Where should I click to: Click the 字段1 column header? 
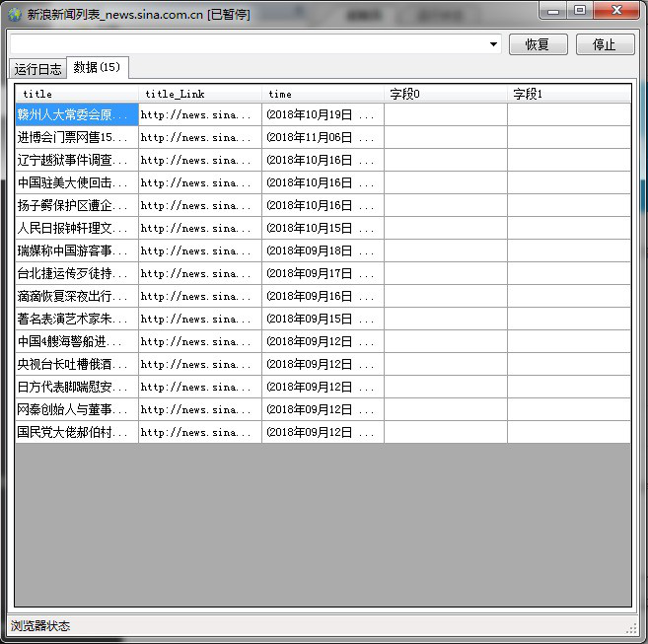tap(569, 94)
